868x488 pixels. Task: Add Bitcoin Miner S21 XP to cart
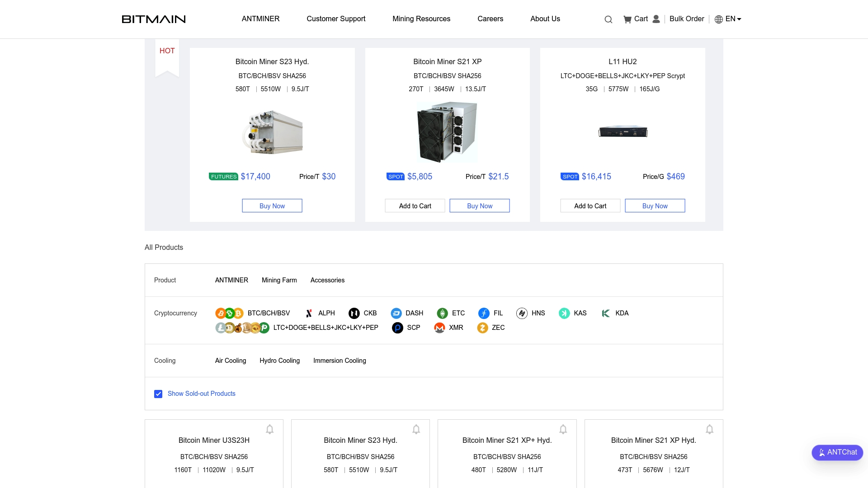pyautogui.click(x=415, y=206)
